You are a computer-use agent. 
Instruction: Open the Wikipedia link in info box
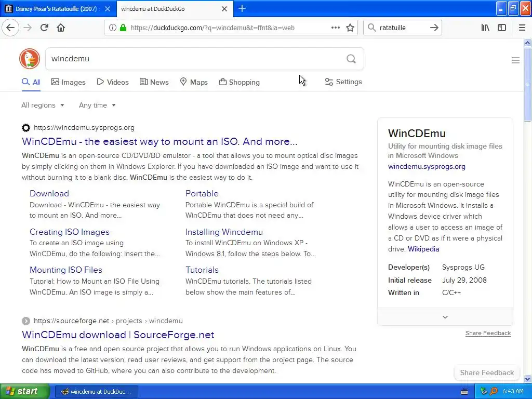tap(423, 249)
